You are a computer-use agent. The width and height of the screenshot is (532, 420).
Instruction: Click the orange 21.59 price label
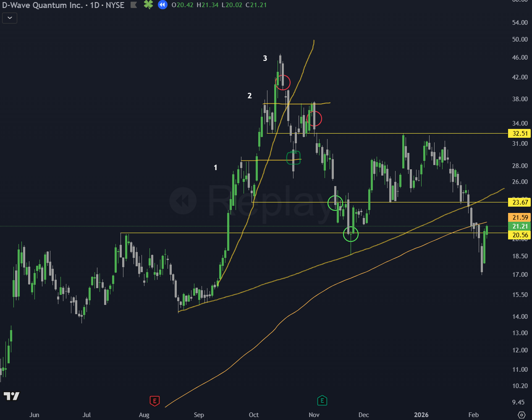click(520, 217)
